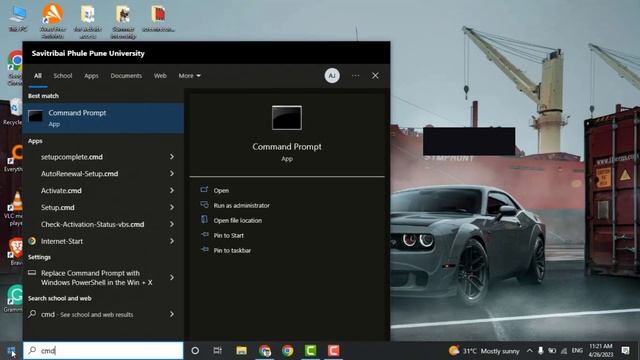Click the large Command Prompt preview icon
The height and width of the screenshot is (360, 640).
click(287, 118)
